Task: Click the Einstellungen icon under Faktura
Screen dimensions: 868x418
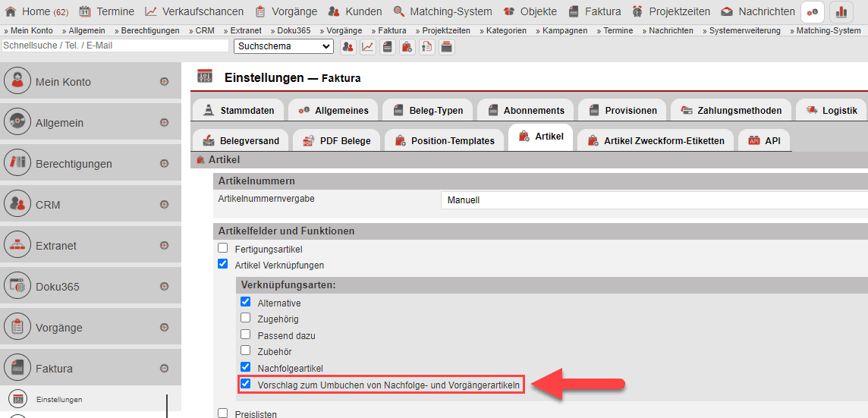Action: (x=20, y=400)
